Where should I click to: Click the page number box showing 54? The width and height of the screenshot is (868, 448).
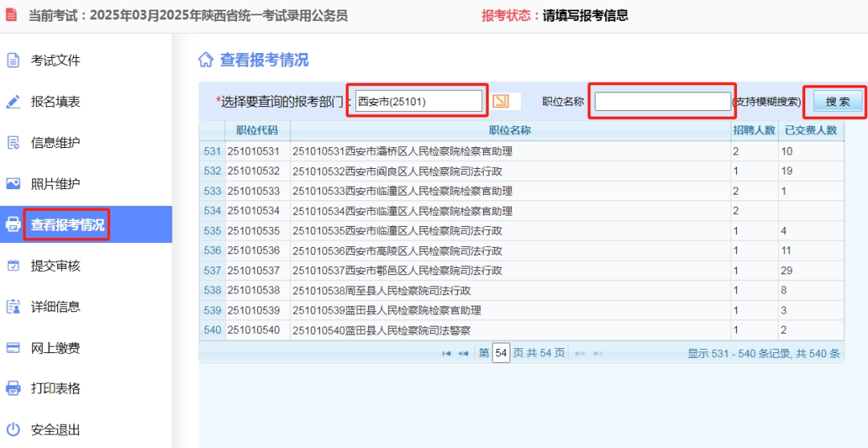tap(501, 353)
